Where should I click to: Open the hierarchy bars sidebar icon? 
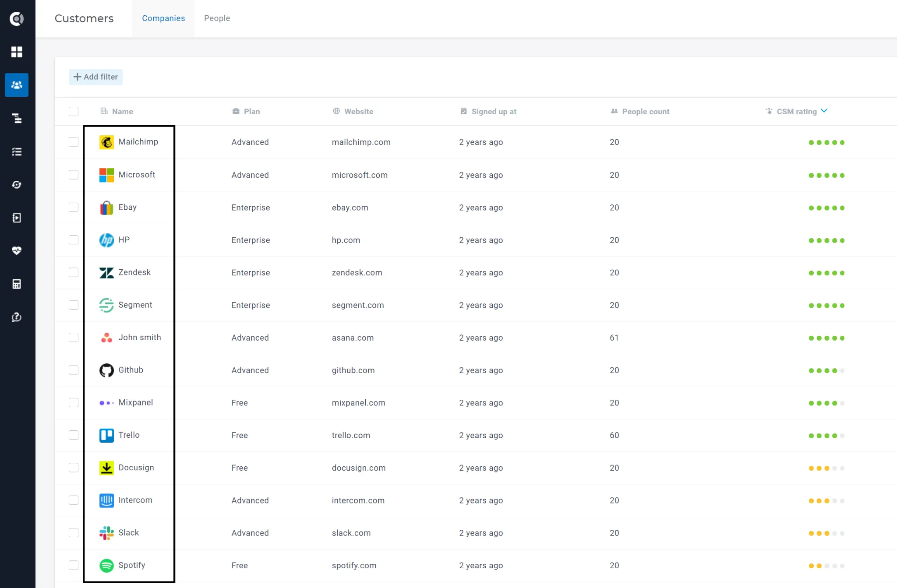pos(17,118)
